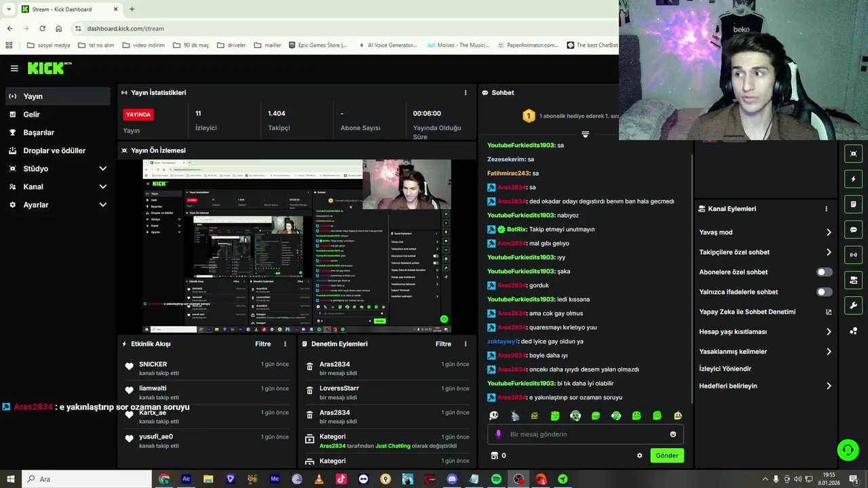Image resolution: width=868 pixels, height=488 pixels.
Task: Open VLC from the taskbar
Action: [319, 479]
